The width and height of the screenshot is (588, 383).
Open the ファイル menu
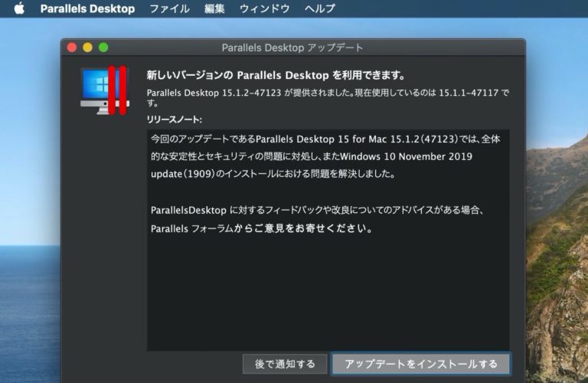click(169, 9)
